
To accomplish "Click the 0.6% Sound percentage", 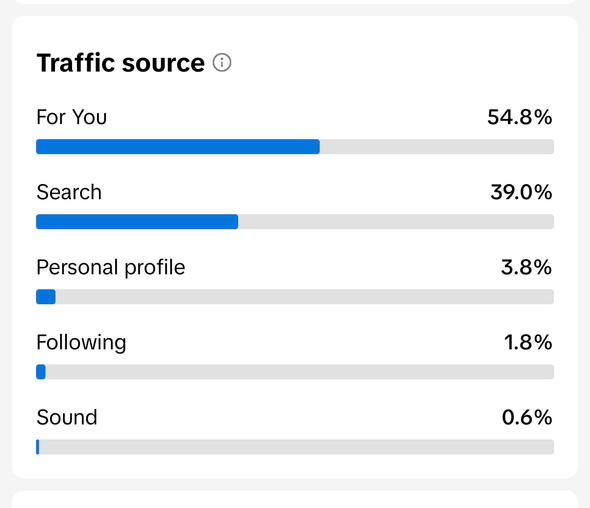I will click(x=527, y=417).
